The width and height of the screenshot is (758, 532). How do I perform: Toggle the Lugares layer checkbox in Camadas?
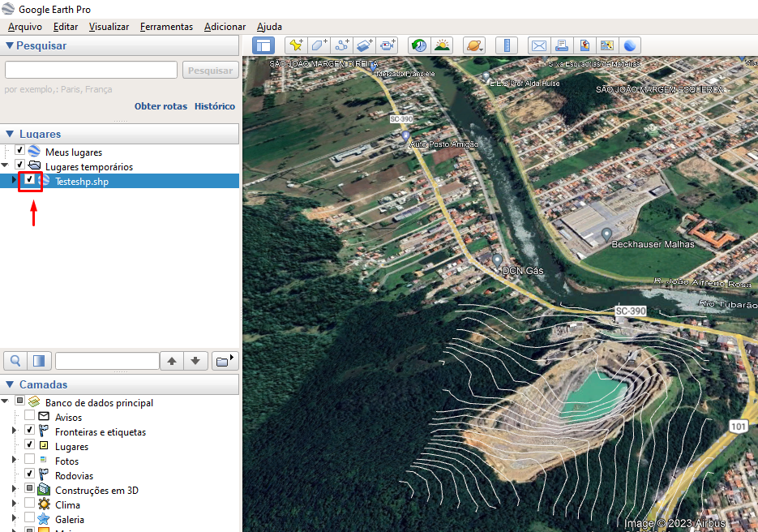pyautogui.click(x=29, y=444)
